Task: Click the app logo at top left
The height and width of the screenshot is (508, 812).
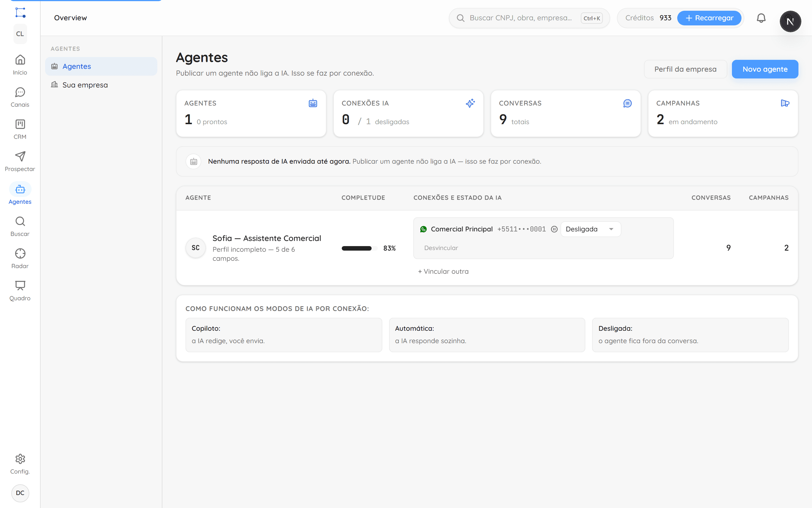Action: click(x=20, y=12)
